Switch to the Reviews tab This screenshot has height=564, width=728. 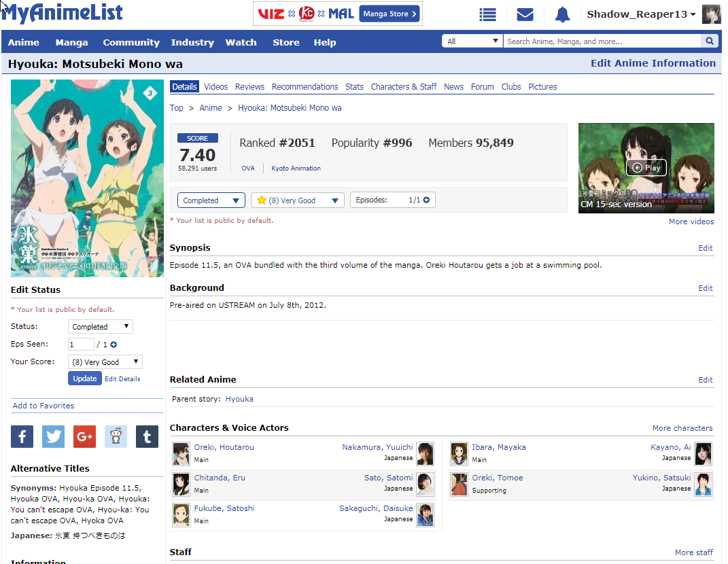pyautogui.click(x=249, y=87)
